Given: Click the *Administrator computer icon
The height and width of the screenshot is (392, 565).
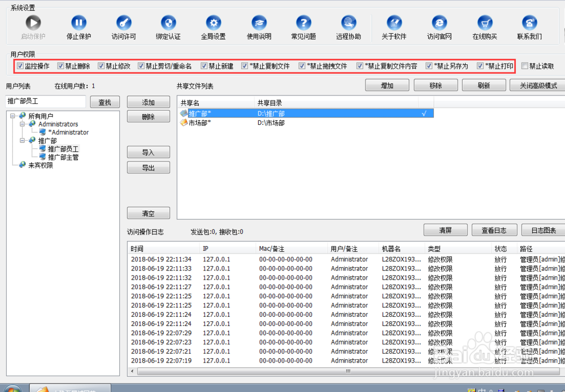Looking at the screenshot, I should coord(42,132).
